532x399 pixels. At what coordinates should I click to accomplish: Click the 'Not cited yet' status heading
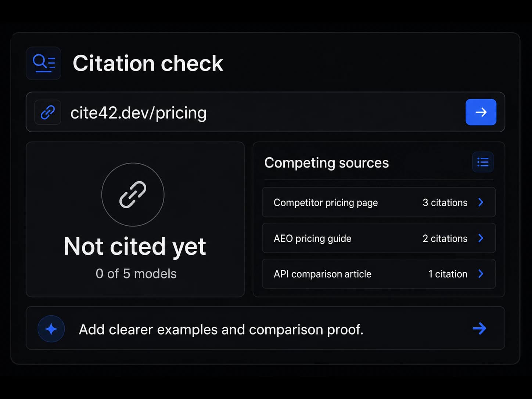135,247
